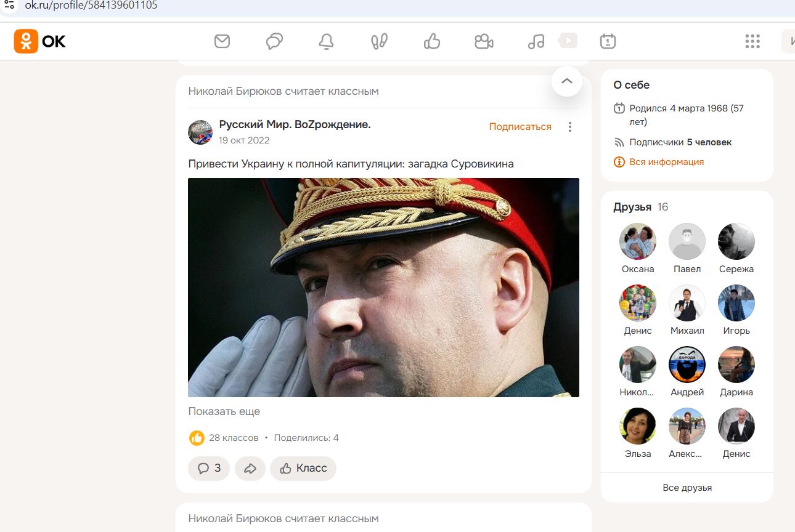Click the OK logo home icon
Image resolution: width=795 pixels, height=532 pixels.
click(40, 41)
